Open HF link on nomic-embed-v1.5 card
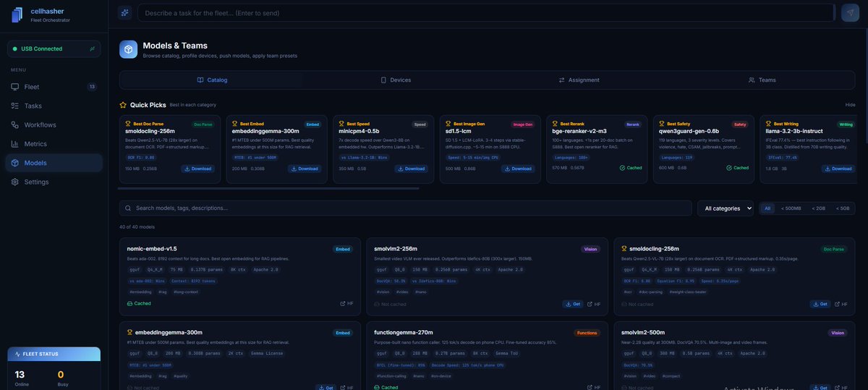Screen dimensions: 868x390 pyautogui.click(x=346, y=304)
